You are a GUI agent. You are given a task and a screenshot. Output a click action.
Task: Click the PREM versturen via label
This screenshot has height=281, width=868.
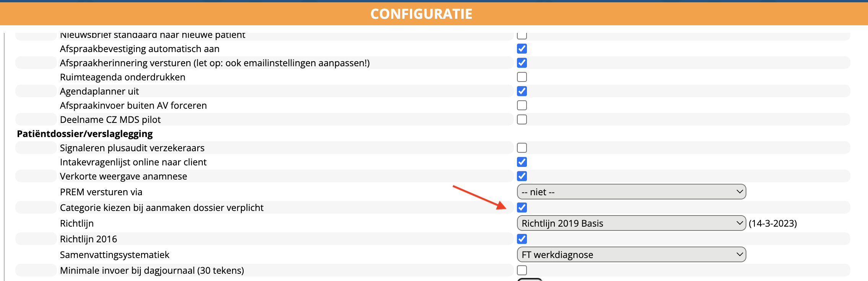click(101, 192)
